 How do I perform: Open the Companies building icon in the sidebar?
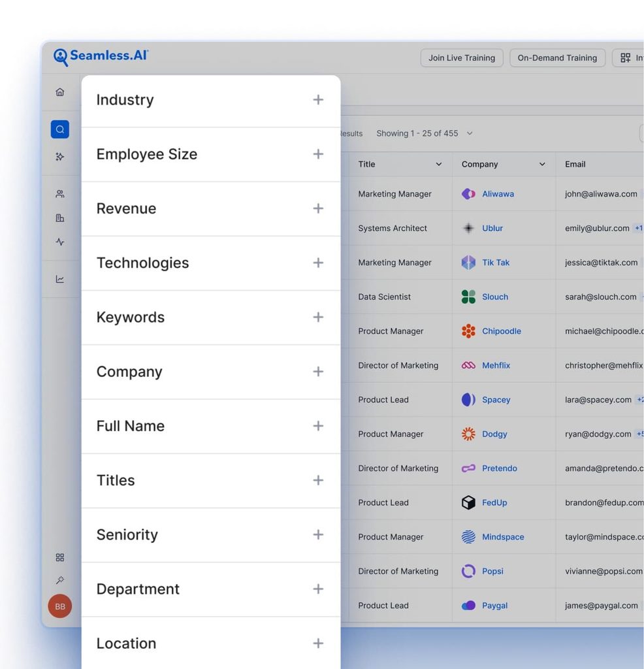pos(59,218)
